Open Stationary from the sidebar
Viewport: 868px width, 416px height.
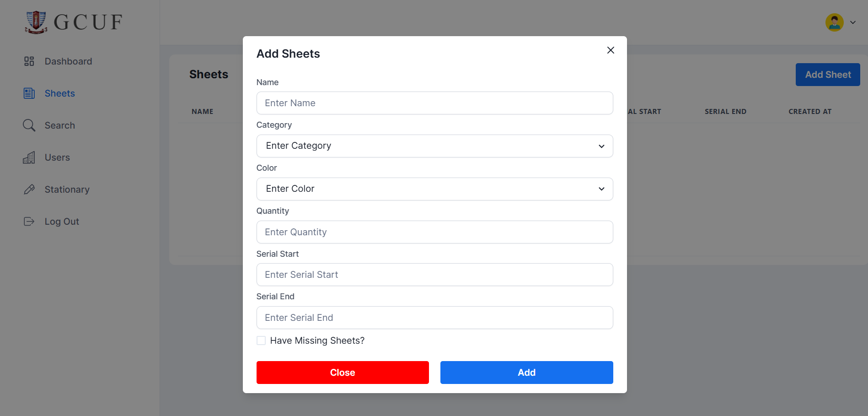coord(67,189)
